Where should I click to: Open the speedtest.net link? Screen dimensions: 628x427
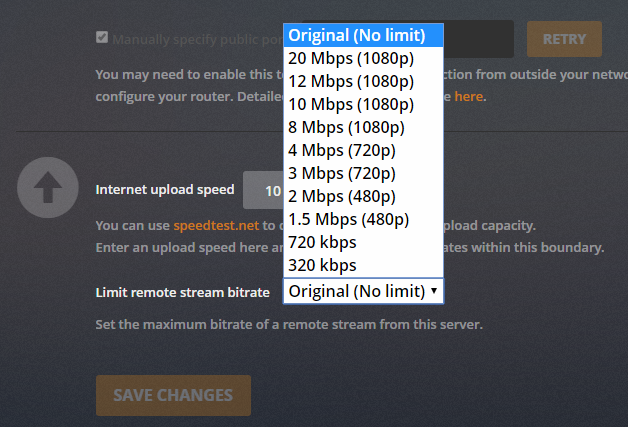tap(216, 226)
